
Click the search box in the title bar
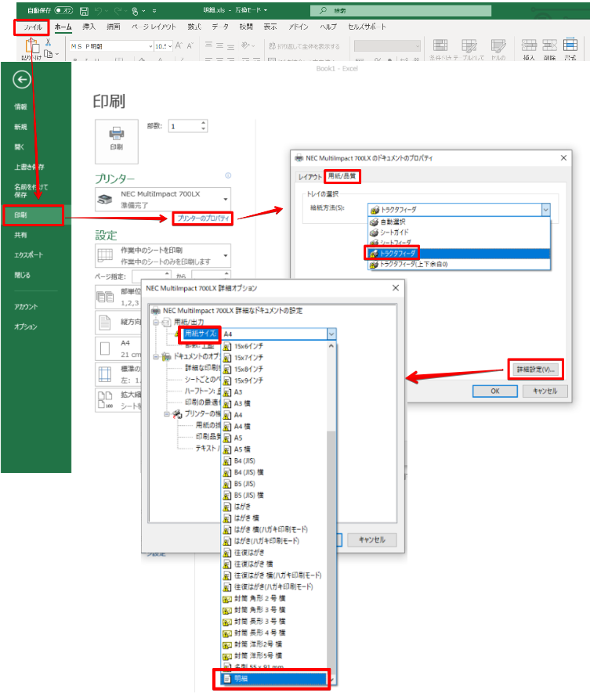(x=400, y=10)
